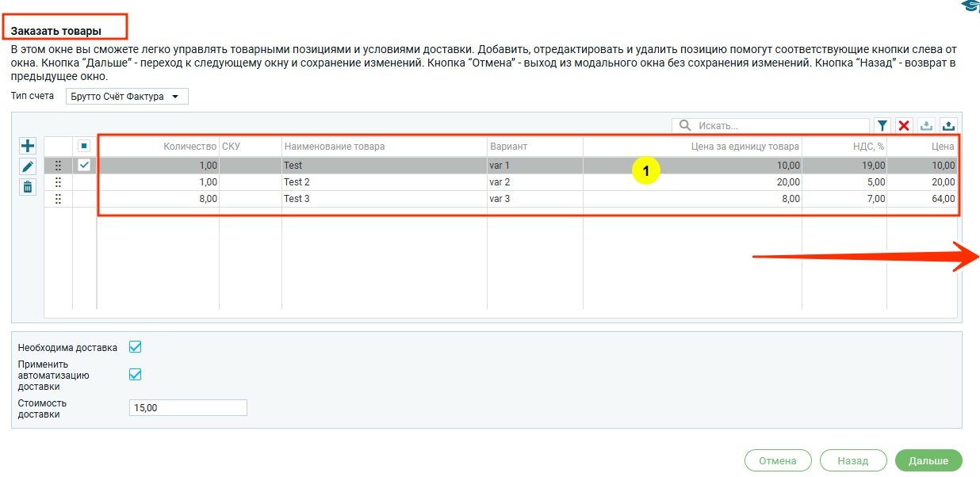Click the pencil edit icon
This screenshot has width=980, height=477.
(x=28, y=166)
